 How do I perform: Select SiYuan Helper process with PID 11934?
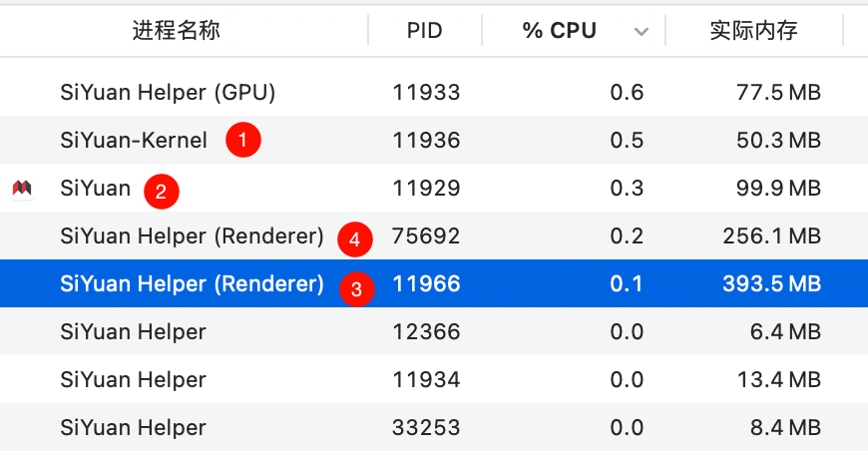pyautogui.click(x=134, y=380)
